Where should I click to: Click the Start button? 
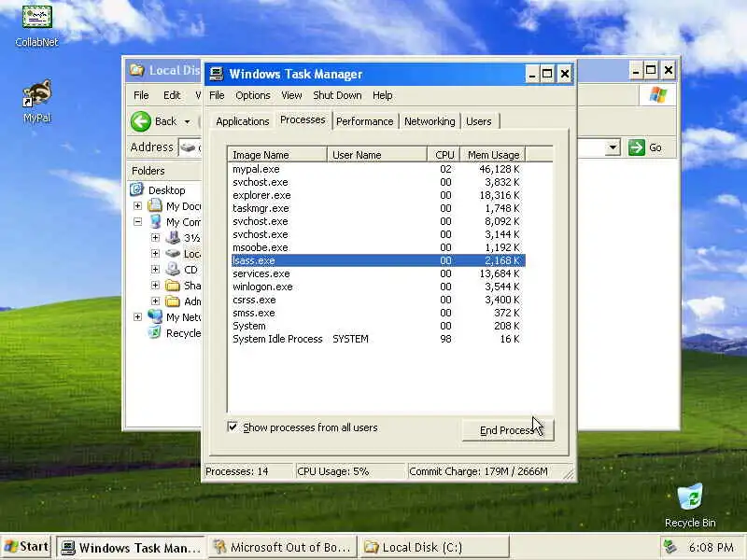tap(27, 547)
